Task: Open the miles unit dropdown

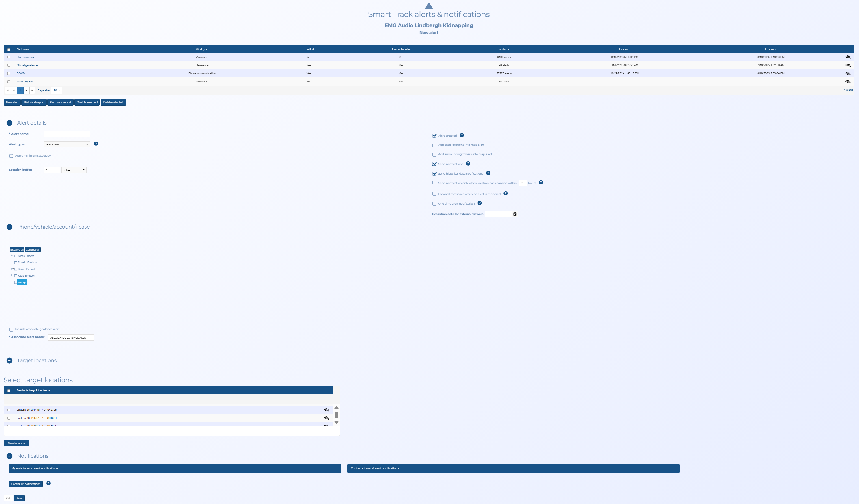Action: [74, 170]
